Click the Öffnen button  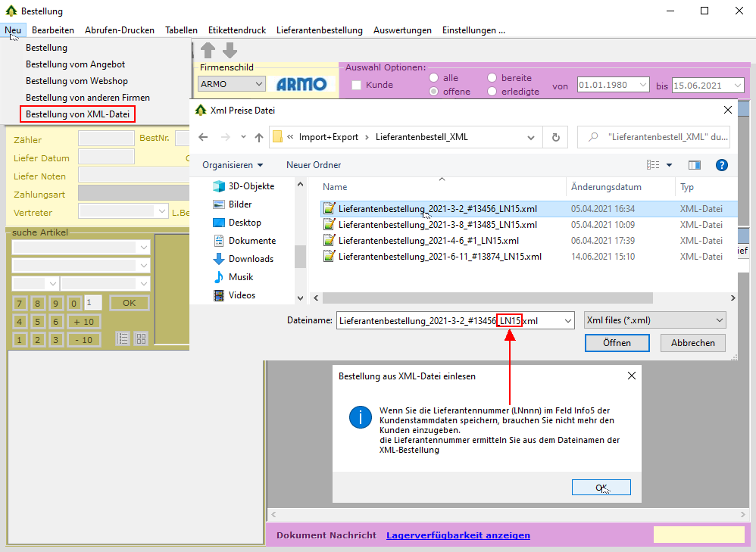[x=617, y=343]
